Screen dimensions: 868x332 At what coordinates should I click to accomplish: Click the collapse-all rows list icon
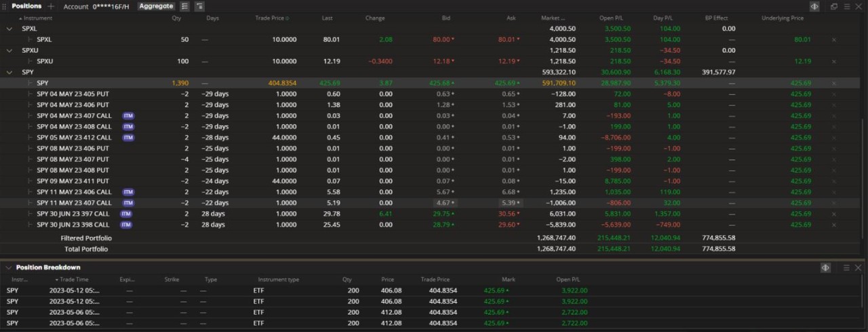[199, 6]
